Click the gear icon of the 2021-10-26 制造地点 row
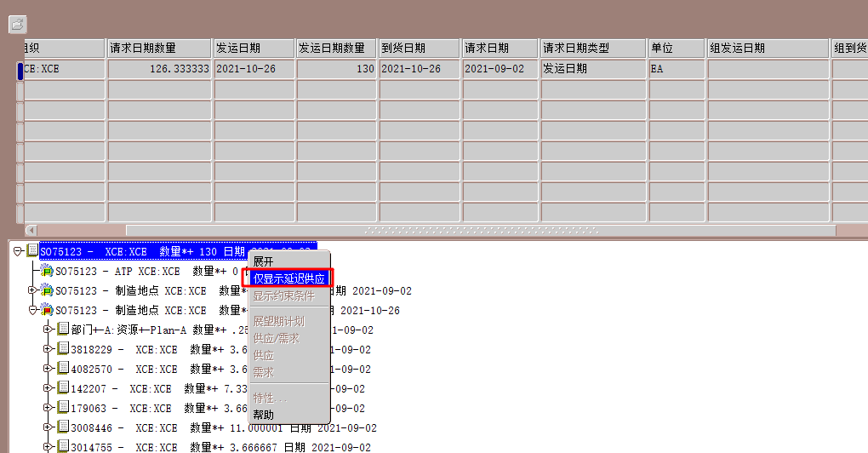868x453 pixels. (x=47, y=310)
